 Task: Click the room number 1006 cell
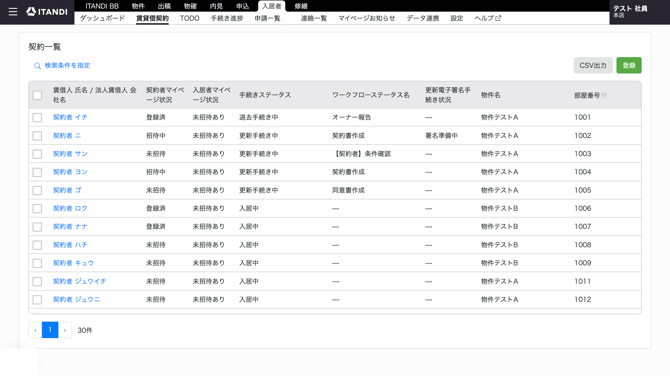pyautogui.click(x=582, y=208)
